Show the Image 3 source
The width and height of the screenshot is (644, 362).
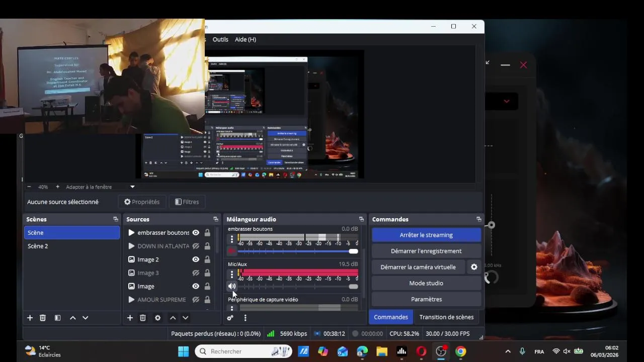click(x=196, y=273)
